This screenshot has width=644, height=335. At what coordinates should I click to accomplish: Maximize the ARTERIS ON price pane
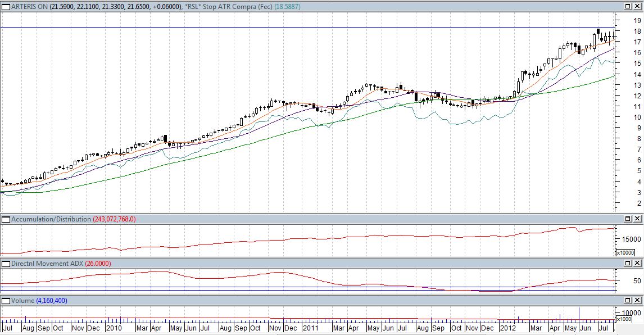[628, 6]
